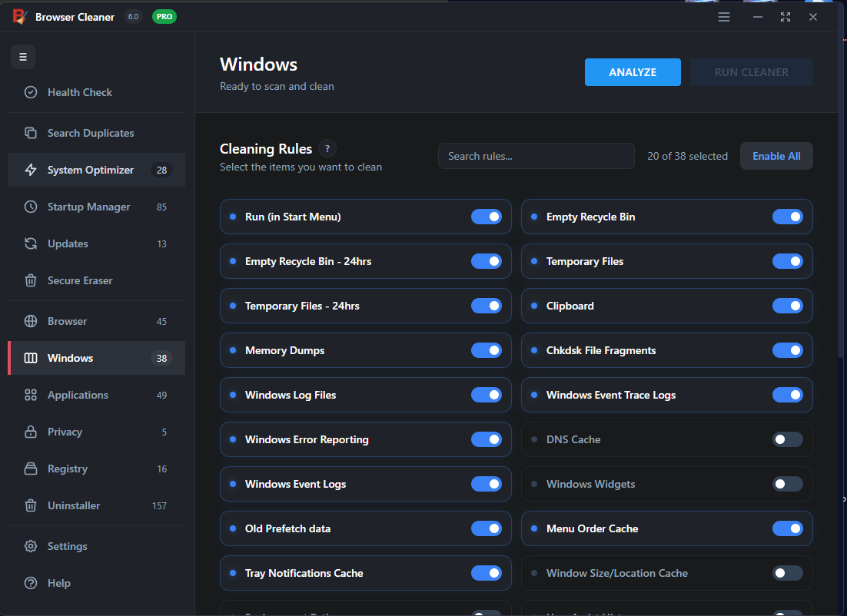847x616 pixels.
Task: Click the Search rules input field
Action: 536,156
